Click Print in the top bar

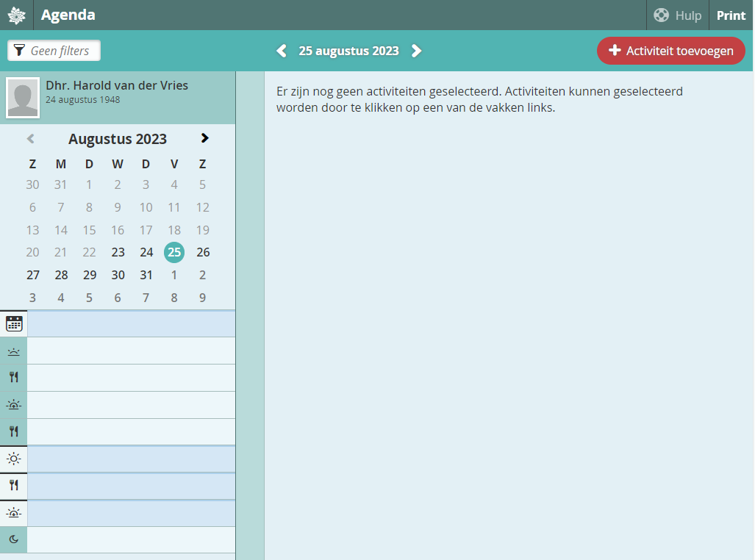731,15
